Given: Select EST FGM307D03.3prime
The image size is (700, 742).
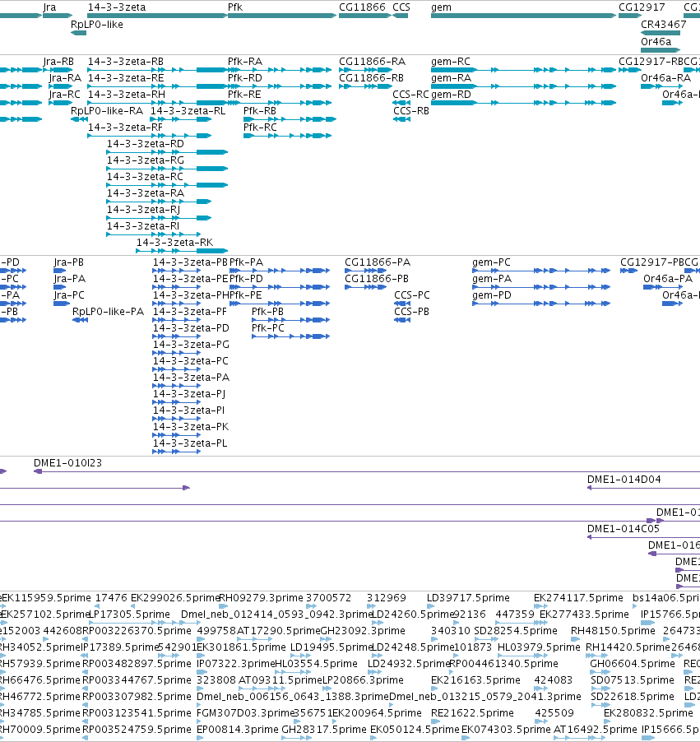Looking at the screenshot, I should coord(246,712).
